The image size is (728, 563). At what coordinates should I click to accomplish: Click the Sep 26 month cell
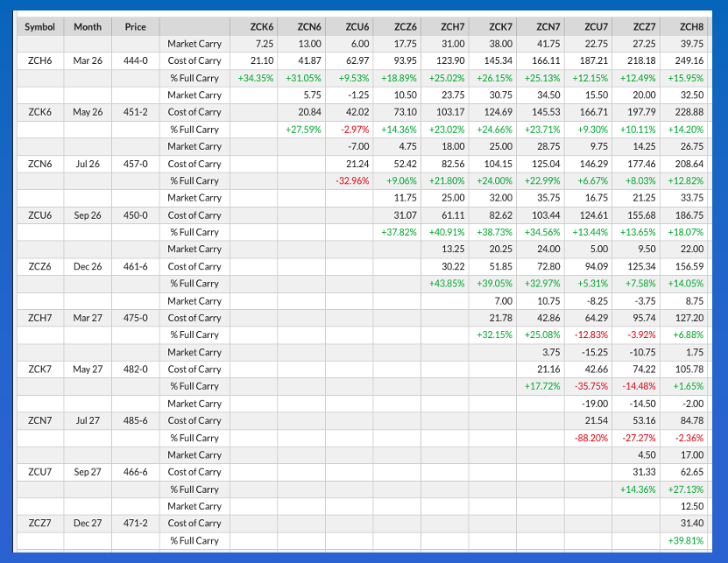tap(88, 215)
